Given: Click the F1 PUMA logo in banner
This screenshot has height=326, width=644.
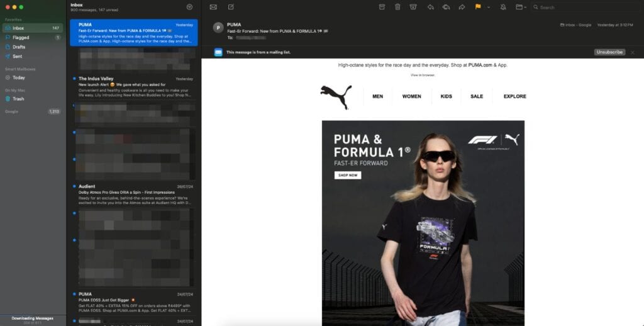Looking at the screenshot, I should click(494, 140).
